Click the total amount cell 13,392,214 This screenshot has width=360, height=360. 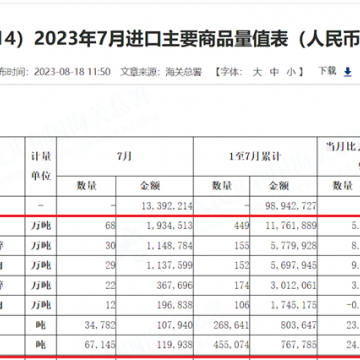[x=155, y=206]
